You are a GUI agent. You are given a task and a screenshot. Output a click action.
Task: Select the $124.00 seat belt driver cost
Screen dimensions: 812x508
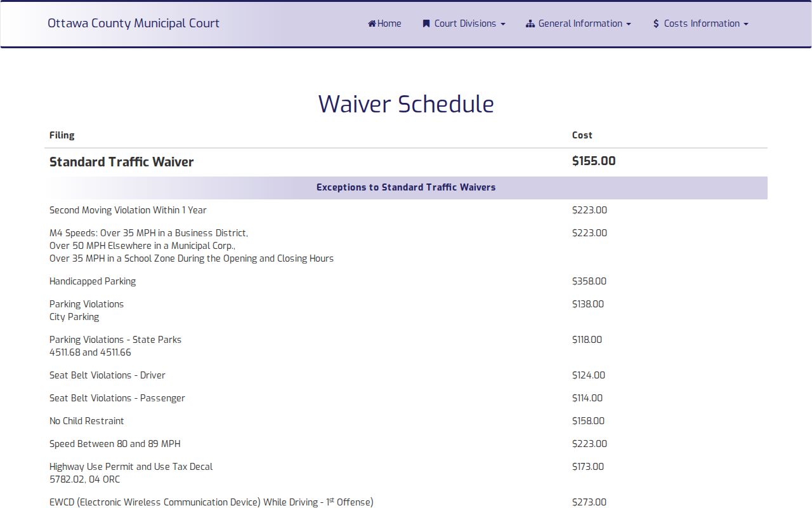(589, 375)
